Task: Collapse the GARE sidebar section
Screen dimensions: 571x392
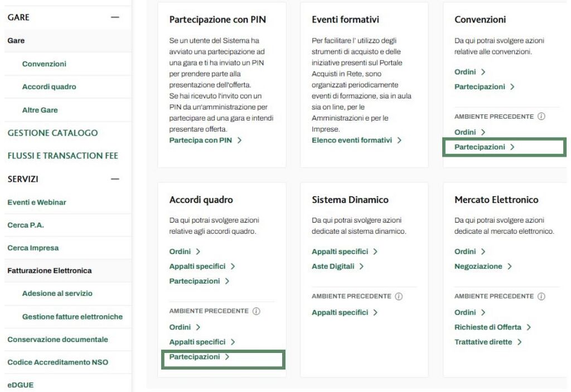Action: [115, 18]
